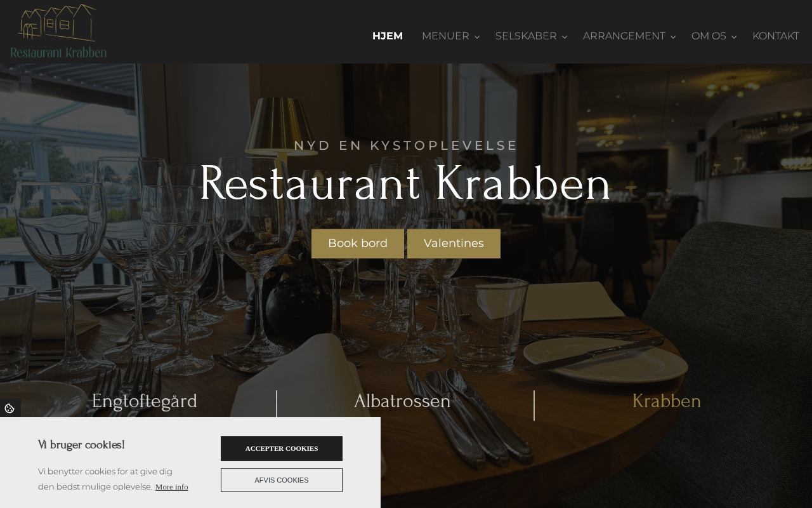Click the Book bord button
Viewport: 812px width, 508px height.
point(358,244)
